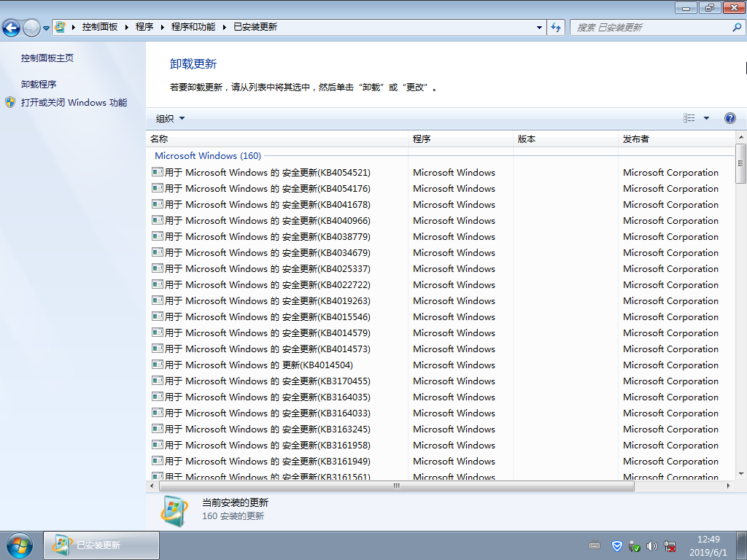Open the help question mark button

click(x=729, y=118)
